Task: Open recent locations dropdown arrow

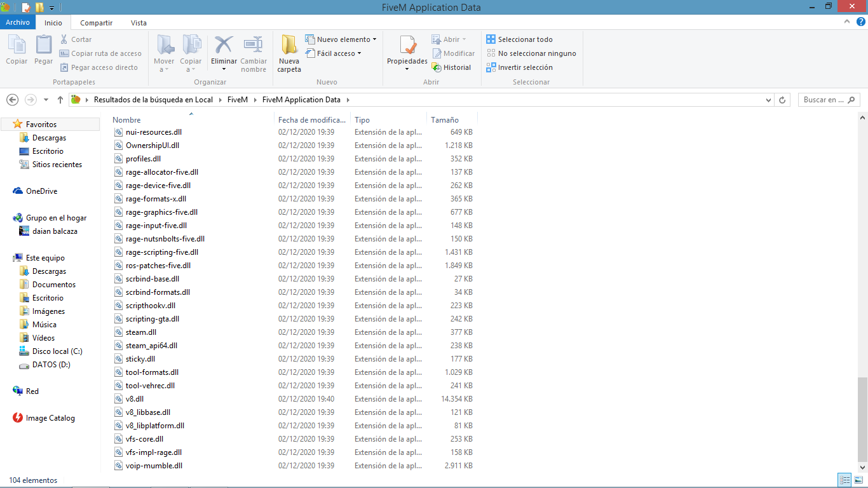Action: 46,100
